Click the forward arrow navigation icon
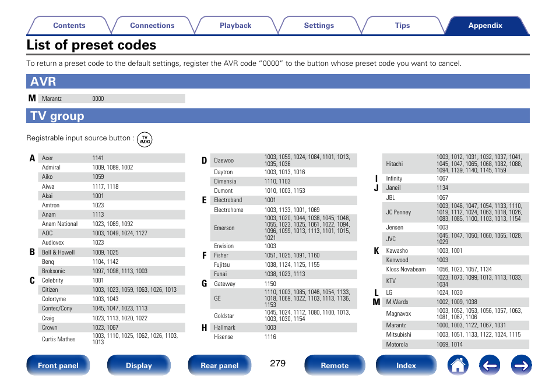 point(521,365)
